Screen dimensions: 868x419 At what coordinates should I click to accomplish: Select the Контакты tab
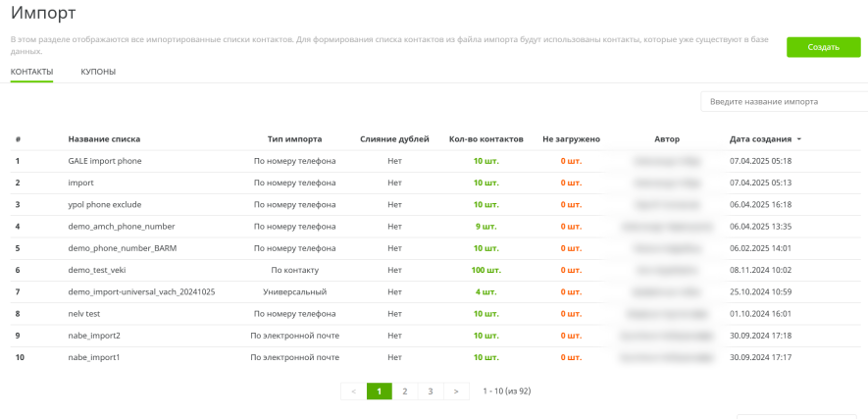coord(32,73)
